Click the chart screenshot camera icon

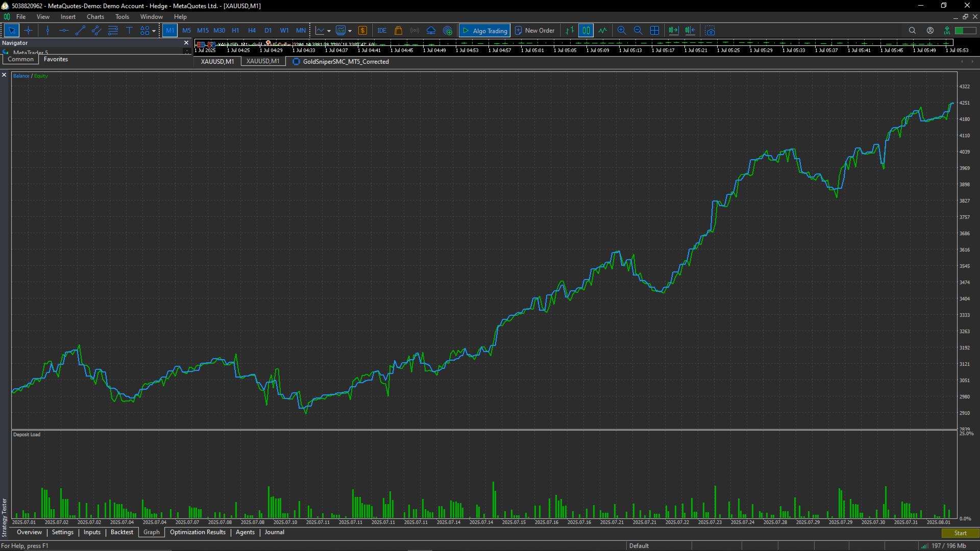pos(710,31)
